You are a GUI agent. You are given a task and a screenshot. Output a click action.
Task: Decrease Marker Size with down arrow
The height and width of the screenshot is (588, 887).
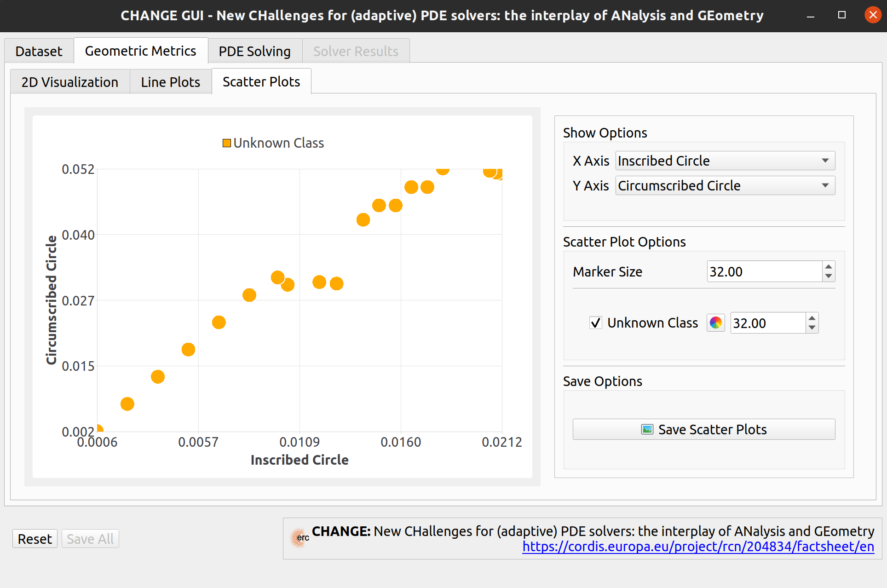coord(829,276)
